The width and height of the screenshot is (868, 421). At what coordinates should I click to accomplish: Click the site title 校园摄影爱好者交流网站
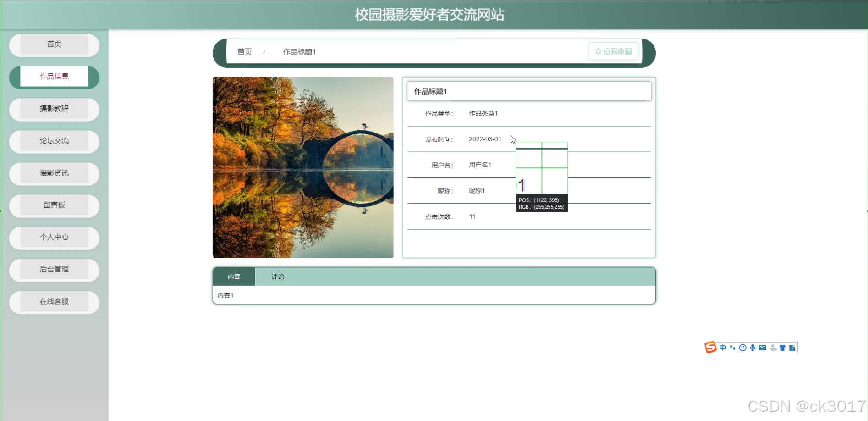click(429, 15)
